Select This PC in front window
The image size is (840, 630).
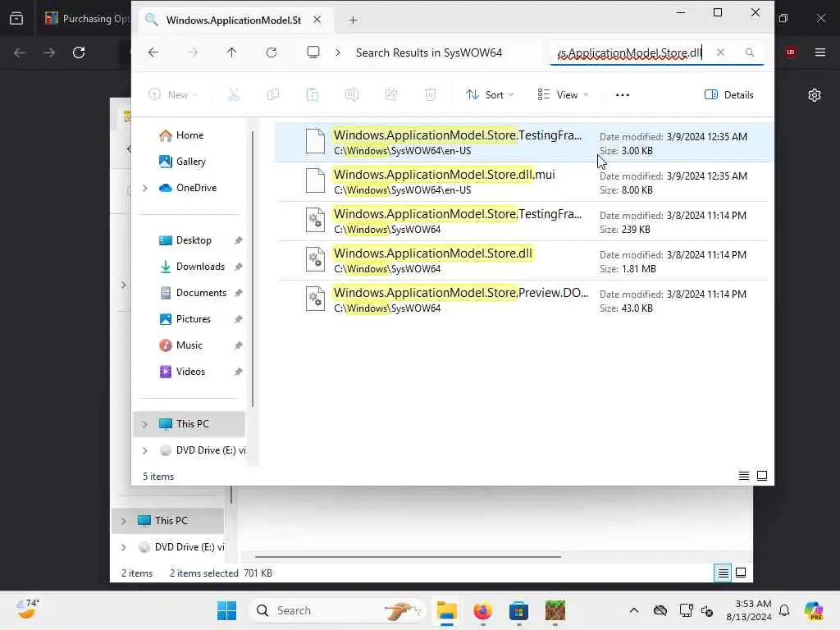click(189, 424)
